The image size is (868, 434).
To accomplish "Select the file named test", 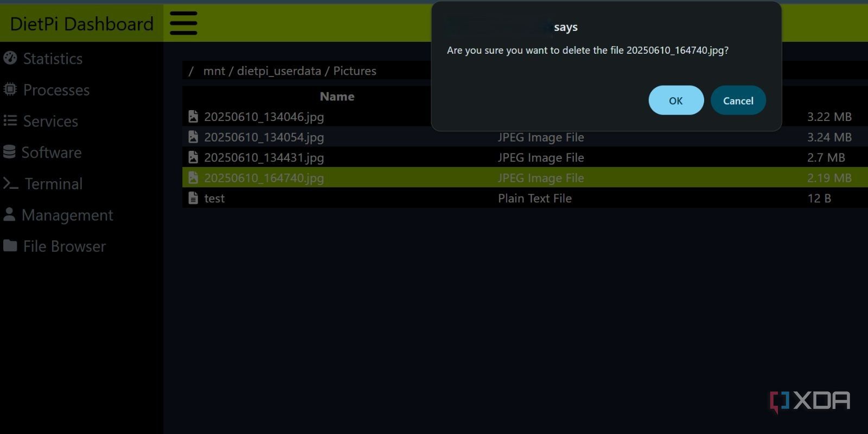I will [214, 199].
